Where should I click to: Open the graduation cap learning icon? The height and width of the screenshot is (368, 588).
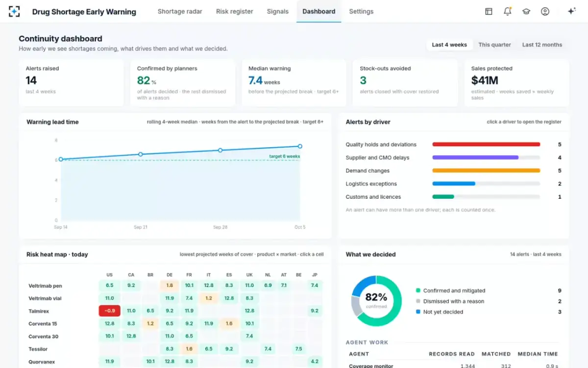pos(526,11)
